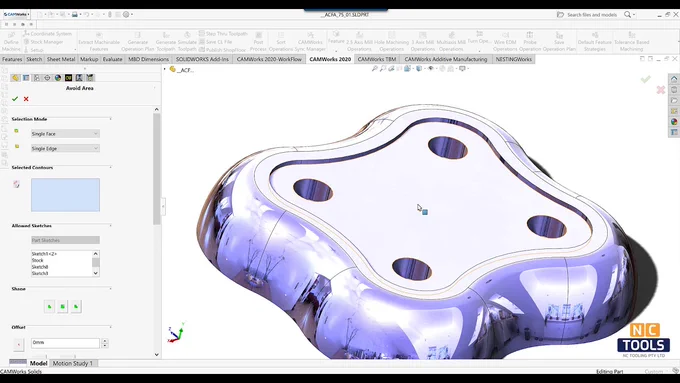Click Hole Machining Operations command
Screen dimensions: 680x383
pos(392,42)
